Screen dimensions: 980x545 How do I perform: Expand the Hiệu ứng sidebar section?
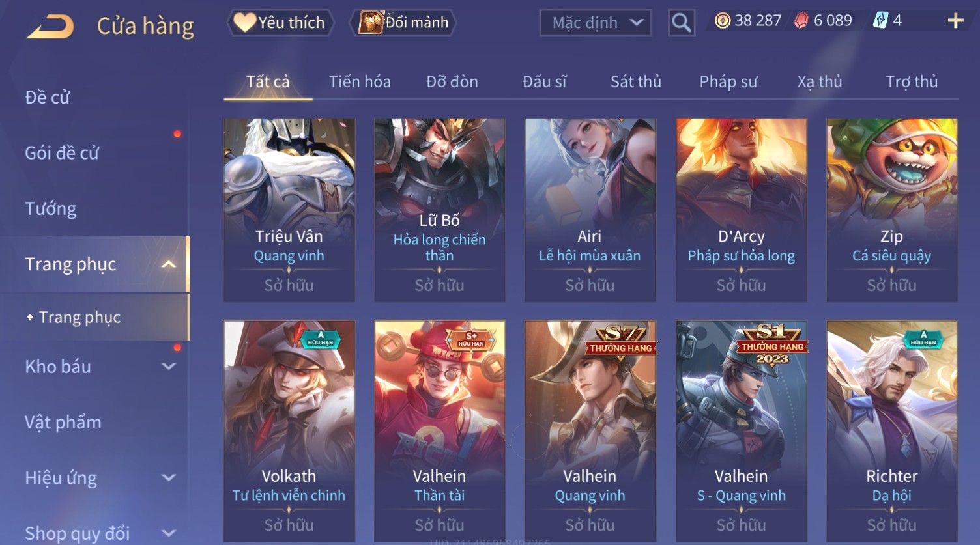168,478
